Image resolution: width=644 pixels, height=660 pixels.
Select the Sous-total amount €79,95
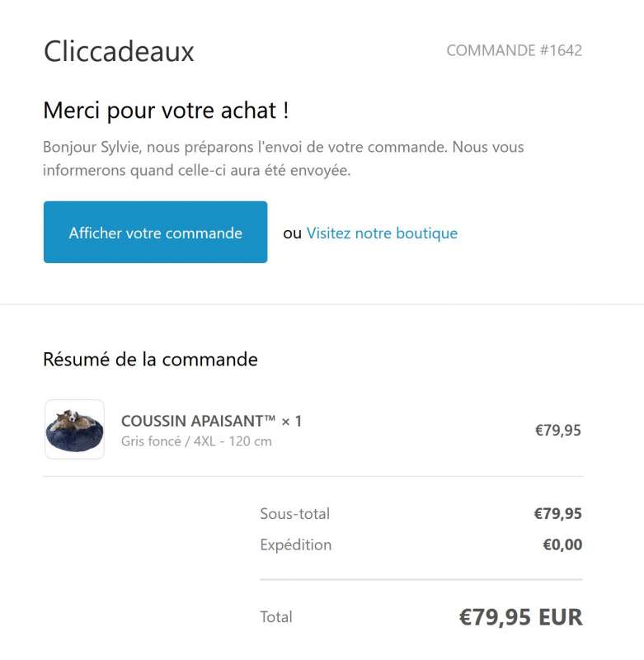pos(557,513)
